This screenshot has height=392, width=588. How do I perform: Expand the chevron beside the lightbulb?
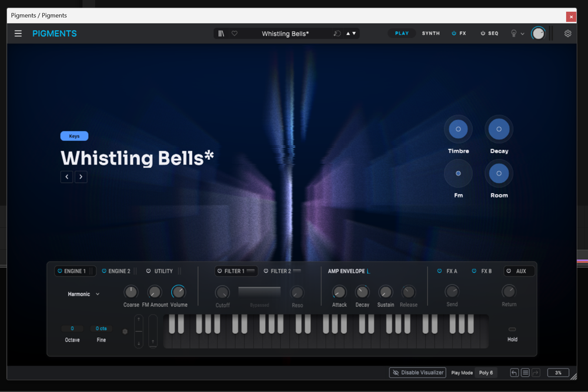click(522, 34)
